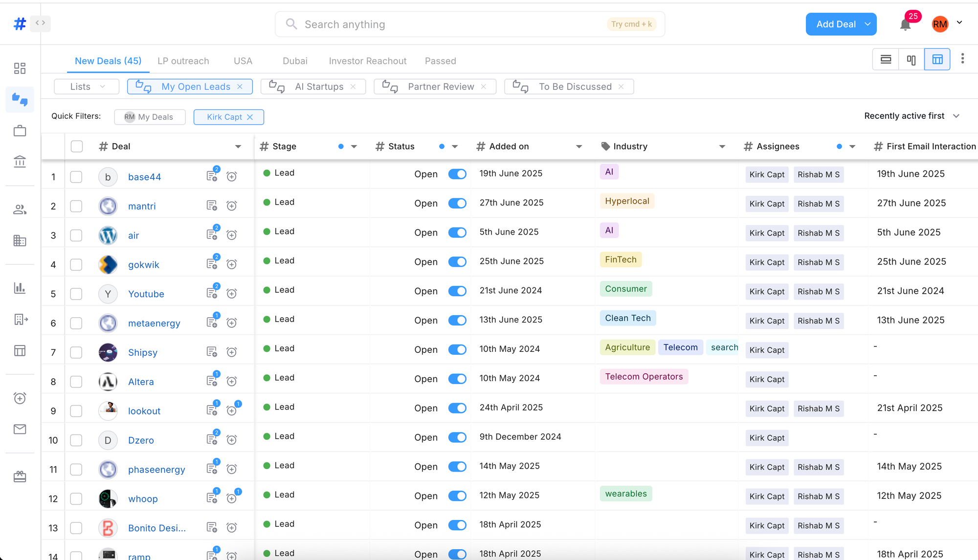Click the add reminder icon for mantri
The height and width of the screenshot is (560, 978).
(232, 206)
